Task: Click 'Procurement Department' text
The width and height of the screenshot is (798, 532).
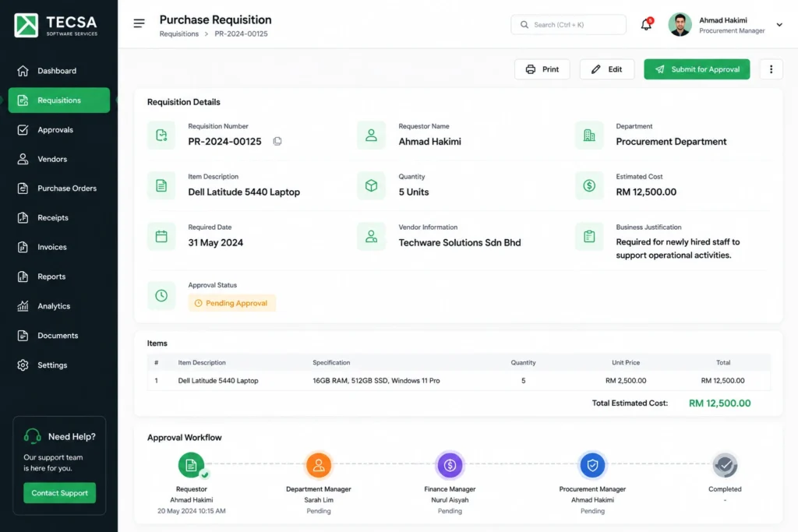Action: [x=671, y=142]
